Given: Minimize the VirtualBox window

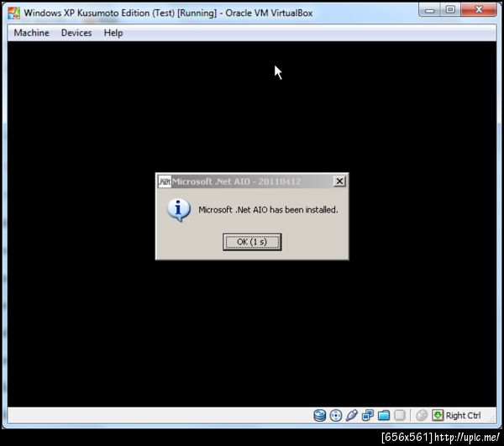Looking at the screenshot, I should coord(429,9).
